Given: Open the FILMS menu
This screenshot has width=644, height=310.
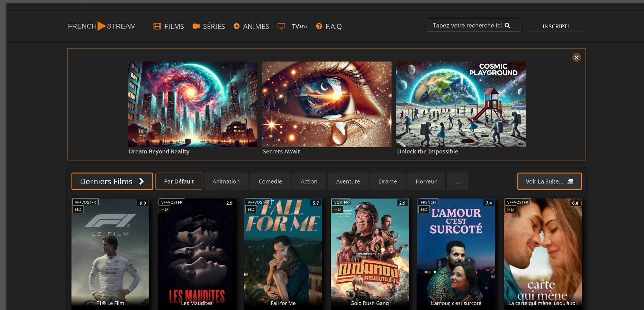Looking at the screenshot, I should click(169, 26).
